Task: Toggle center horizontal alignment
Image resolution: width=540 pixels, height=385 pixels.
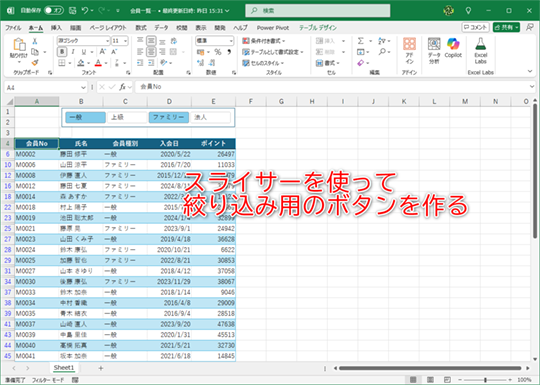Action: point(151,52)
